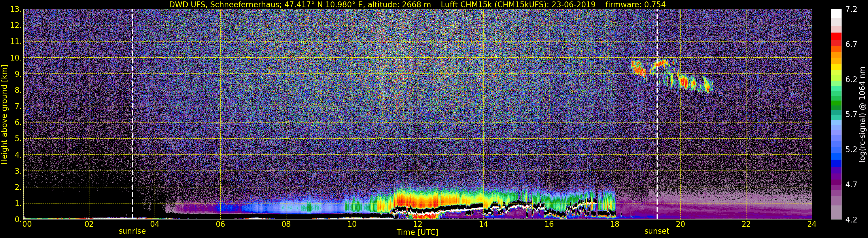The width and height of the screenshot is (868, 238).
Task: Click the time axis tick label '04'
Action: 155,224
